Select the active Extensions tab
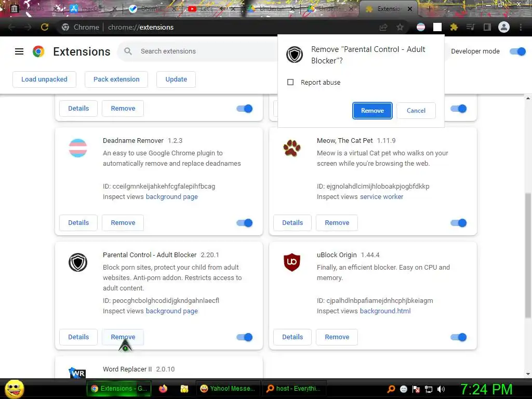The width and height of the screenshot is (532, 399). click(389, 9)
